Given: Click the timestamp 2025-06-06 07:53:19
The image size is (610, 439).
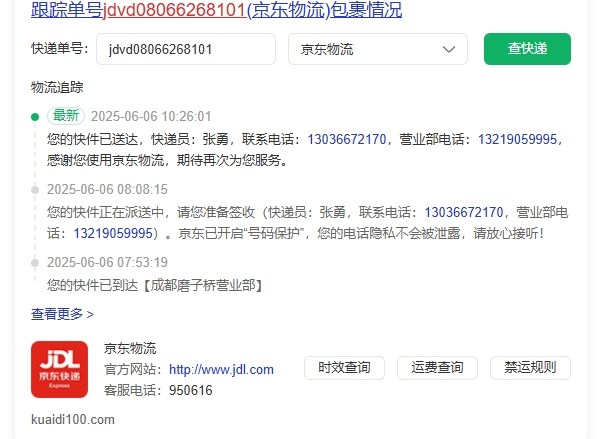Looking at the screenshot, I should click(107, 262).
